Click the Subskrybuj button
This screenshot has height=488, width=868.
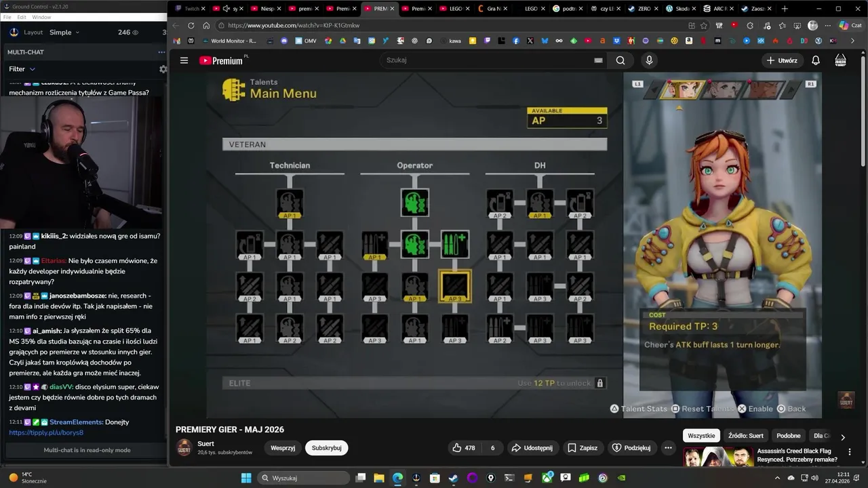pos(326,448)
